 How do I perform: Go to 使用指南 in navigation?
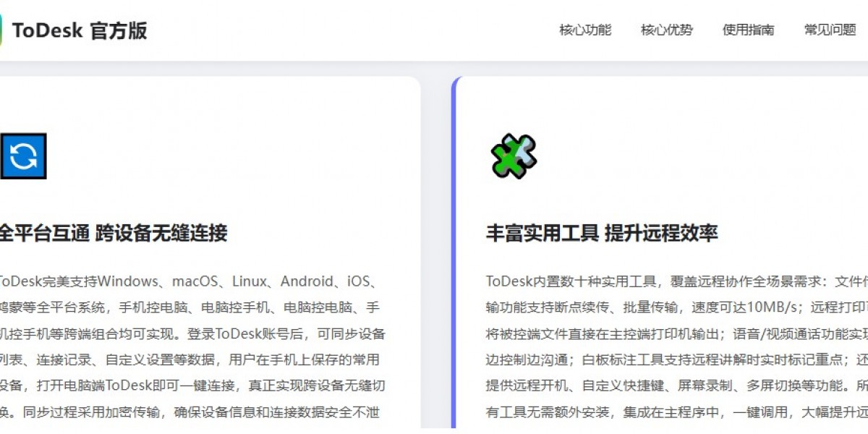pos(749,30)
